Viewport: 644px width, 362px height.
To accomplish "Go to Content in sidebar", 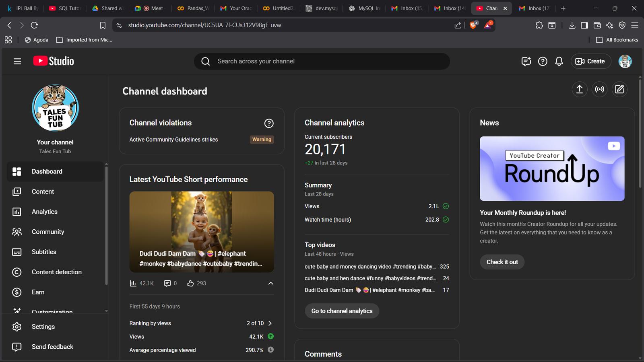I will (43, 191).
